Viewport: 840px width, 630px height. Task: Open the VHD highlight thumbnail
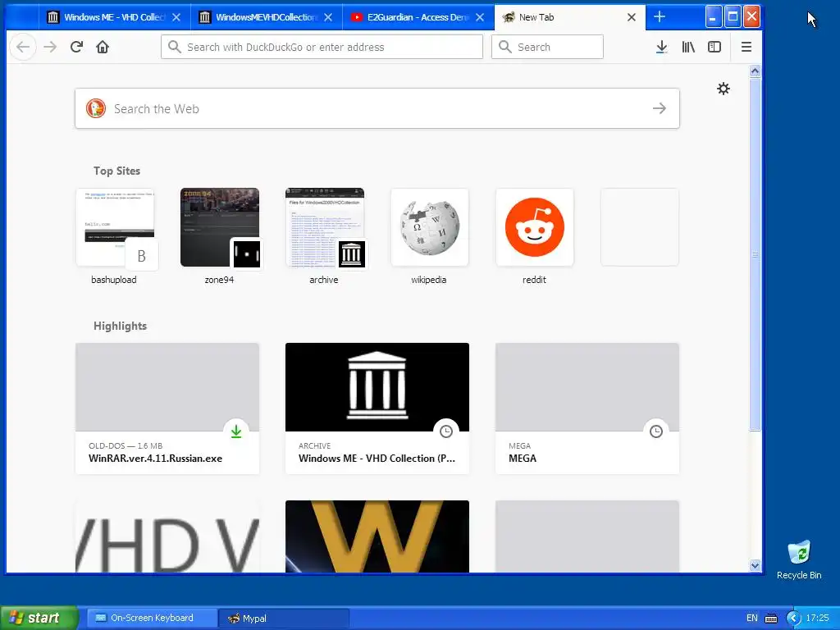(x=167, y=536)
